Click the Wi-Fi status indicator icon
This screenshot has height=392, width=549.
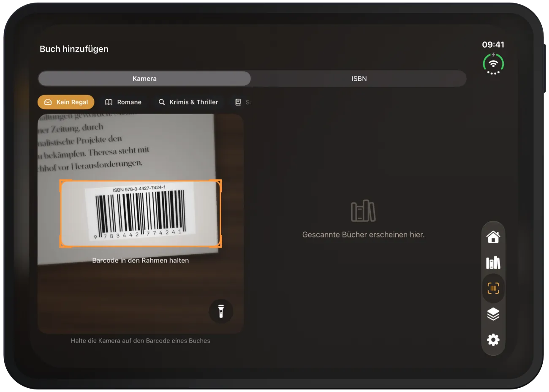click(493, 64)
